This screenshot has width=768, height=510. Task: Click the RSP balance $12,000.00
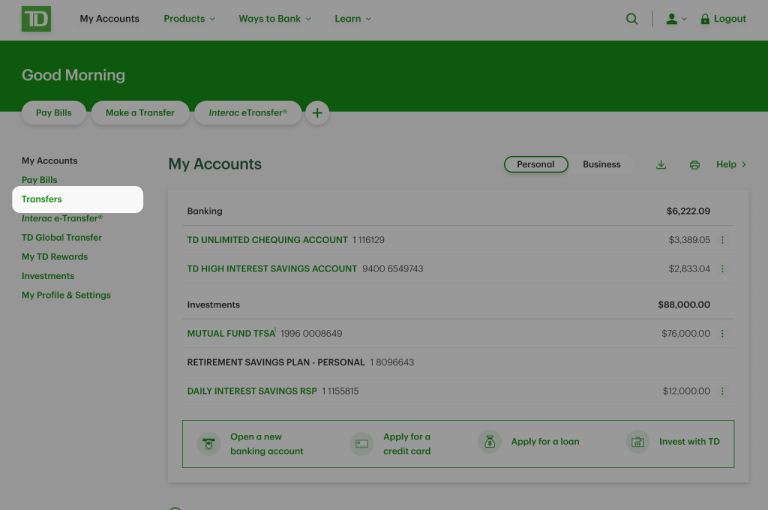pyautogui.click(x=686, y=391)
